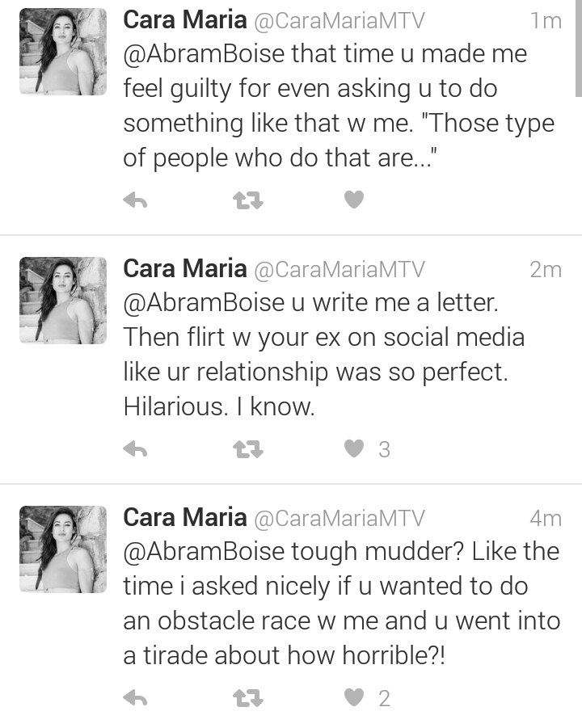
Task: Open @CaraMariaMTV handle on the 1m tweet
Action: (339, 21)
